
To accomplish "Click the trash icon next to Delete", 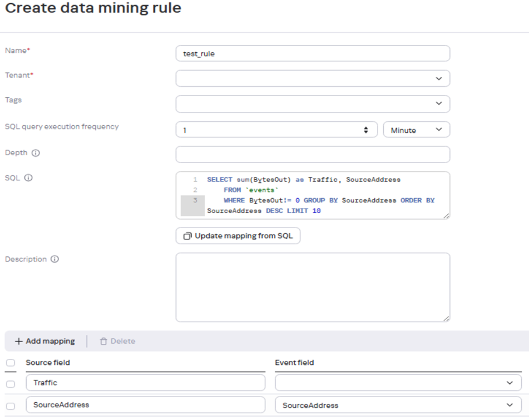I will click(x=103, y=341).
